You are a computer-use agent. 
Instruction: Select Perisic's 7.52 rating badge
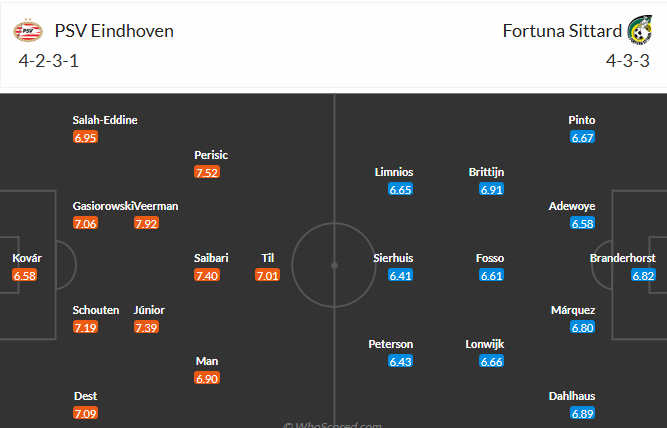click(x=207, y=172)
